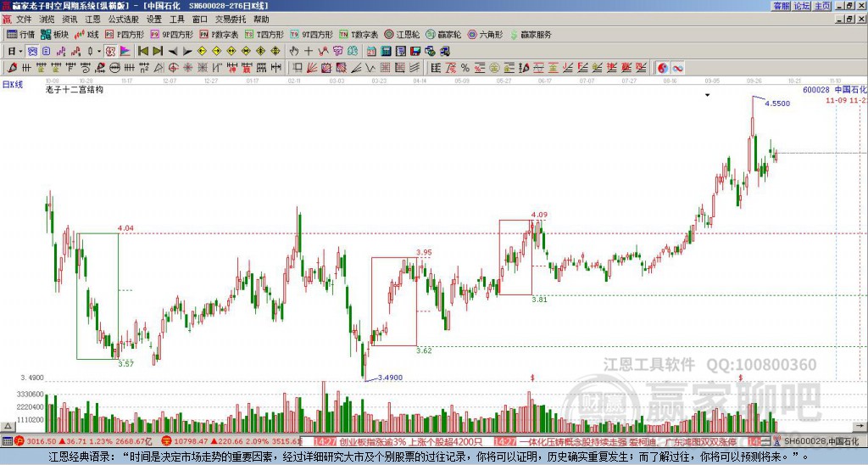The image size is (868, 465).
Task: Click the 主页 link
Action: click(x=822, y=6)
